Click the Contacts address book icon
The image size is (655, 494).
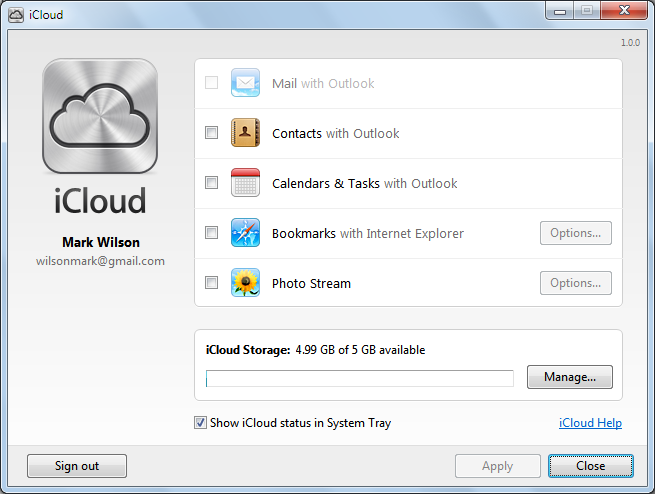pyautogui.click(x=245, y=133)
